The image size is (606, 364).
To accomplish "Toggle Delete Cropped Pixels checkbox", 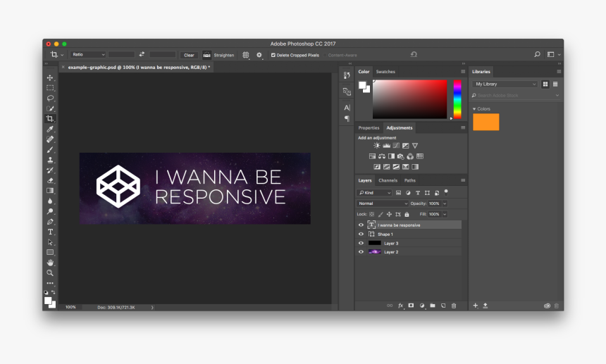I will [x=273, y=55].
